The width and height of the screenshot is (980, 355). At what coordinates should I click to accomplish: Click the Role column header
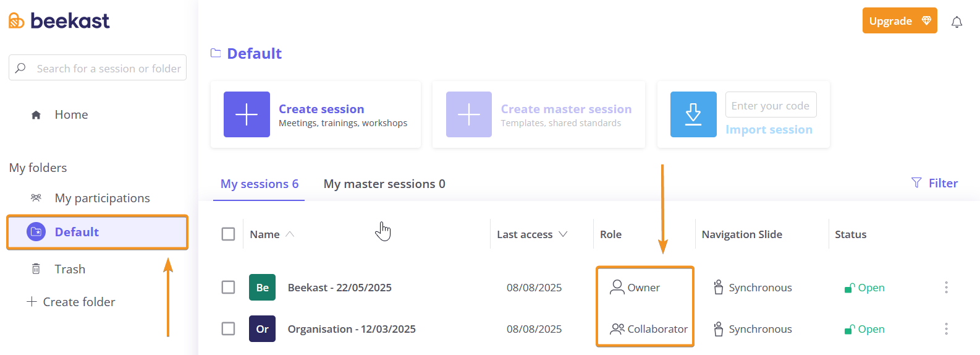610,234
